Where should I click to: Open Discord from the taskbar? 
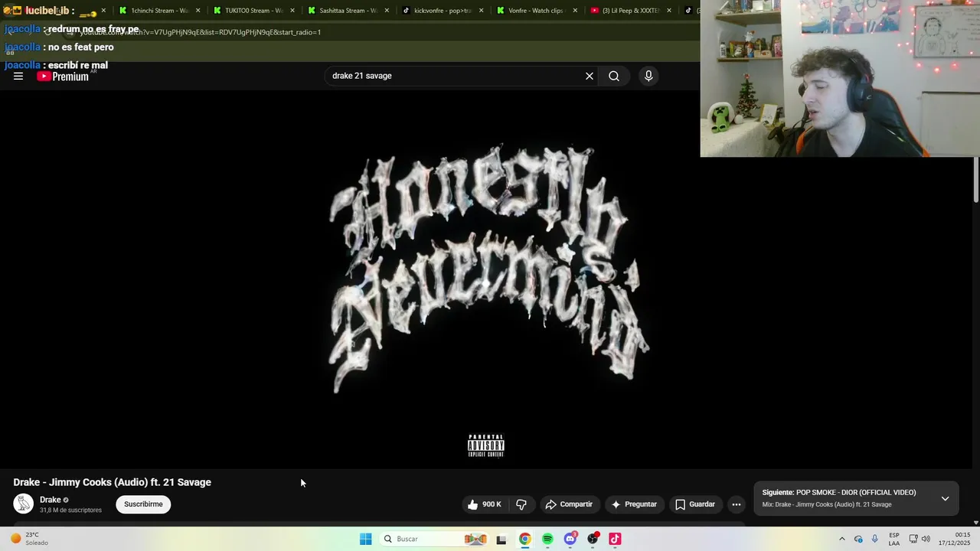(x=570, y=539)
